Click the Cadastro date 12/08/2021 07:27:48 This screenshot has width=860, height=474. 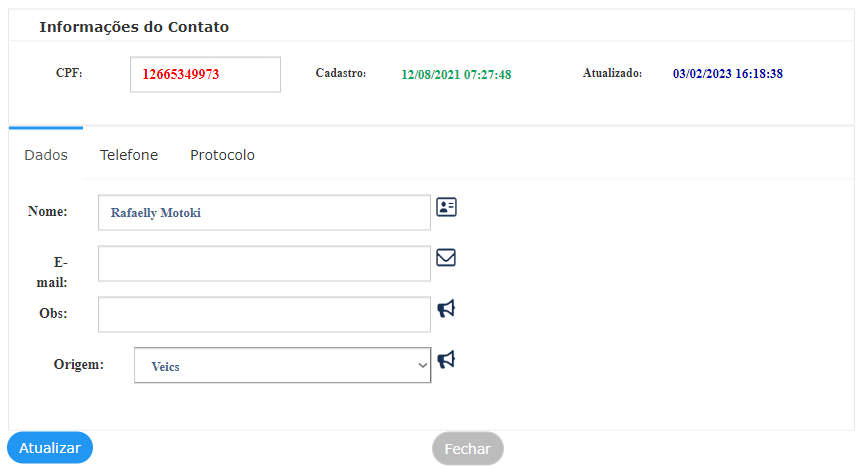(x=456, y=75)
